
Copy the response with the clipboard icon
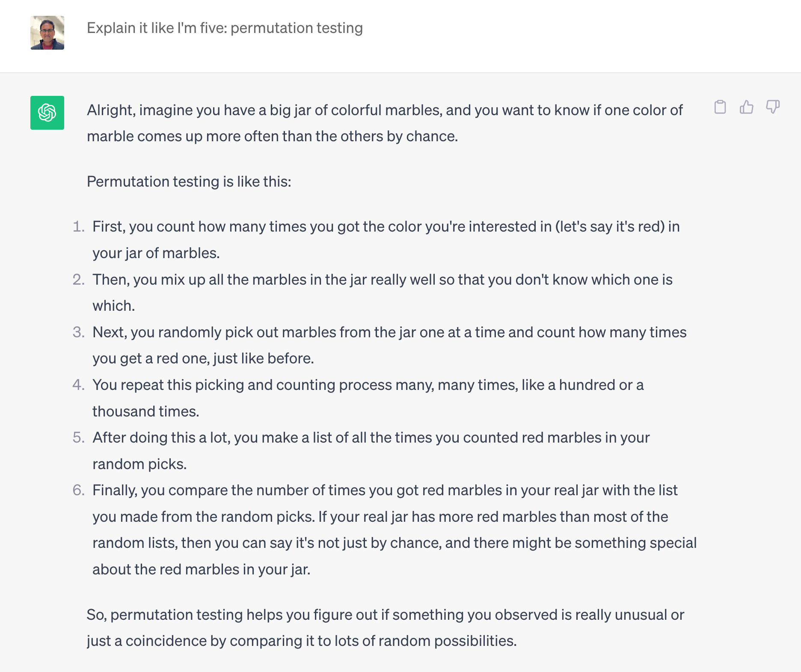(720, 107)
